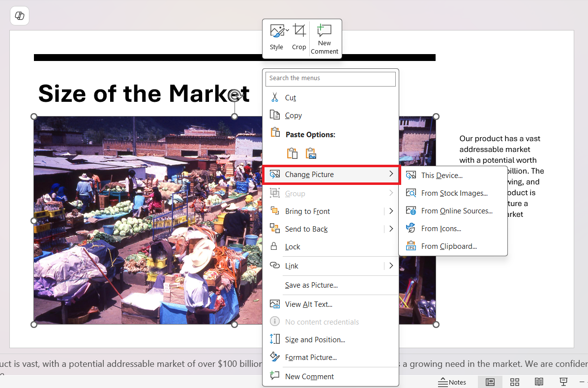
Task: Start Slide Show from status bar
Action: click(x=563, y=382)
